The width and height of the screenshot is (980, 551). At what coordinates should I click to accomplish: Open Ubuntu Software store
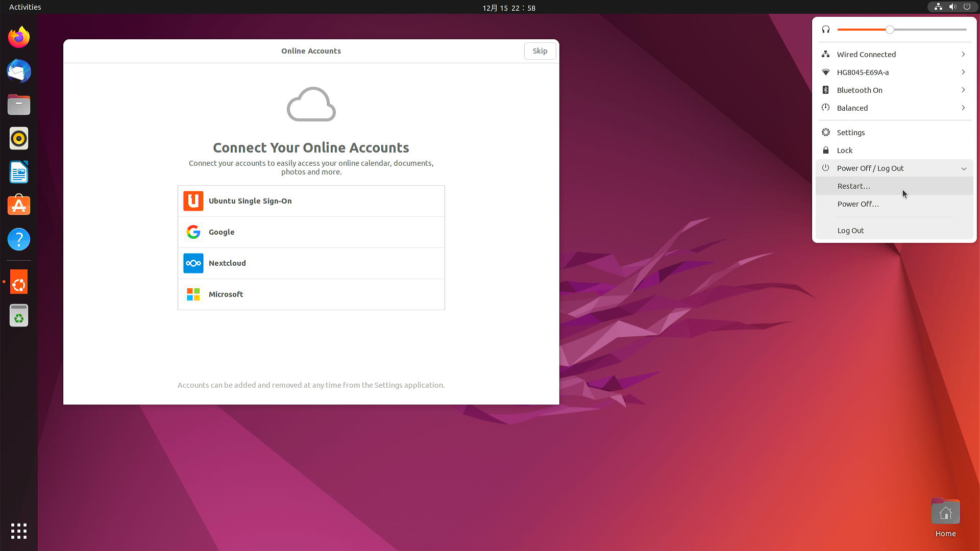point(18,205)
